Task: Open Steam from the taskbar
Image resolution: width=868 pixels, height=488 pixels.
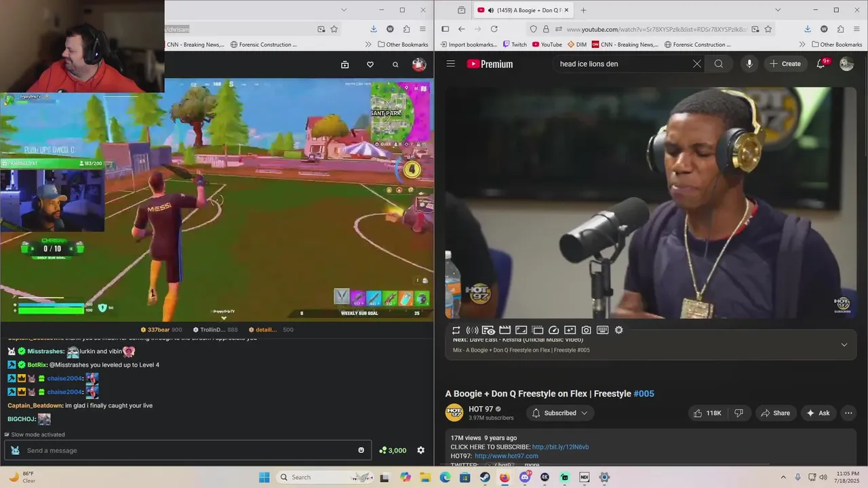Action: point(485,477)
